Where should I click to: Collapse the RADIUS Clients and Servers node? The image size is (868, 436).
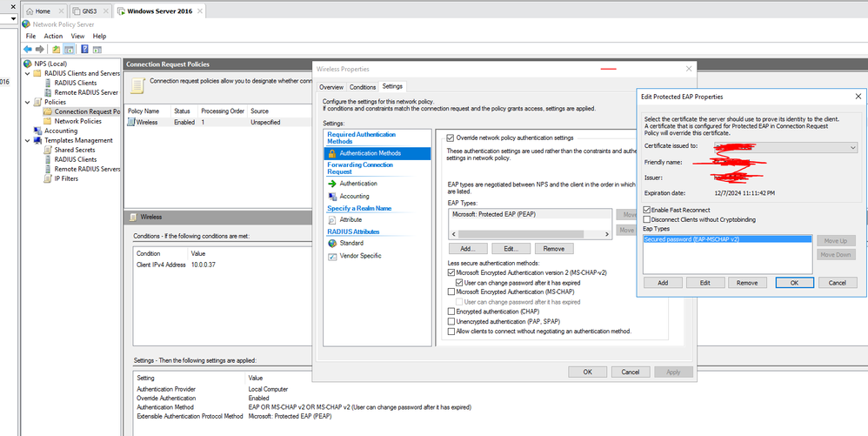click(x=27, y=73)
